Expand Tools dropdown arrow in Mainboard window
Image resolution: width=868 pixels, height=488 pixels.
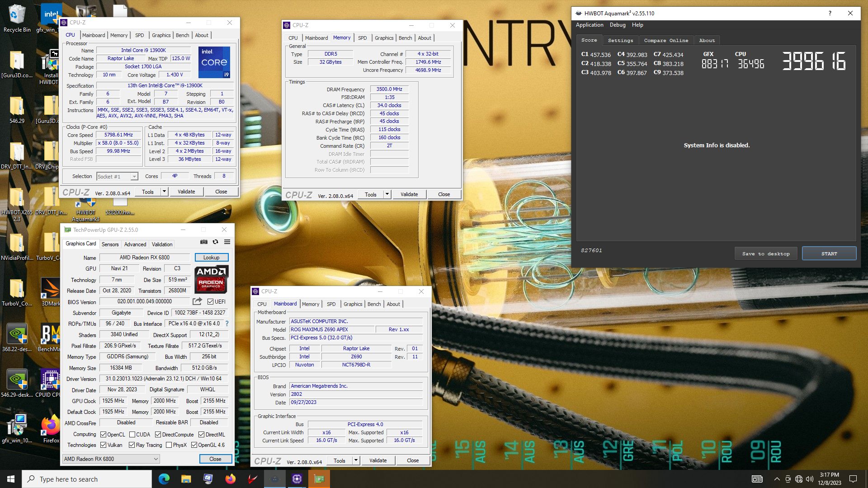pos(356,460)
